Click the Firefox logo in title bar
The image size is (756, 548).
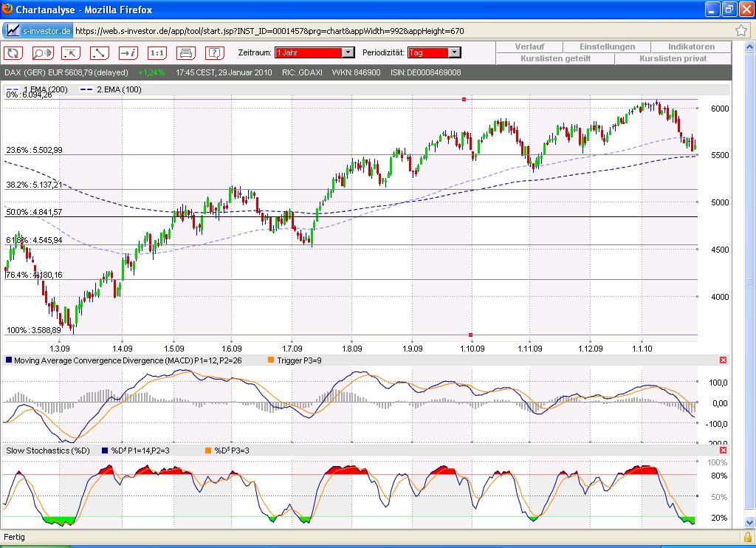coord(7,9)
